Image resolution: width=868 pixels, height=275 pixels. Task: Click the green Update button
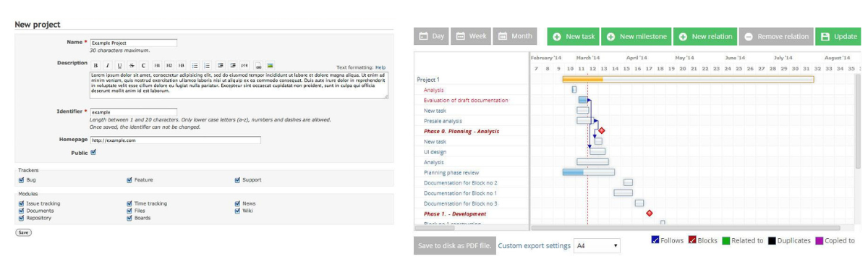click(x=838, y=36)
